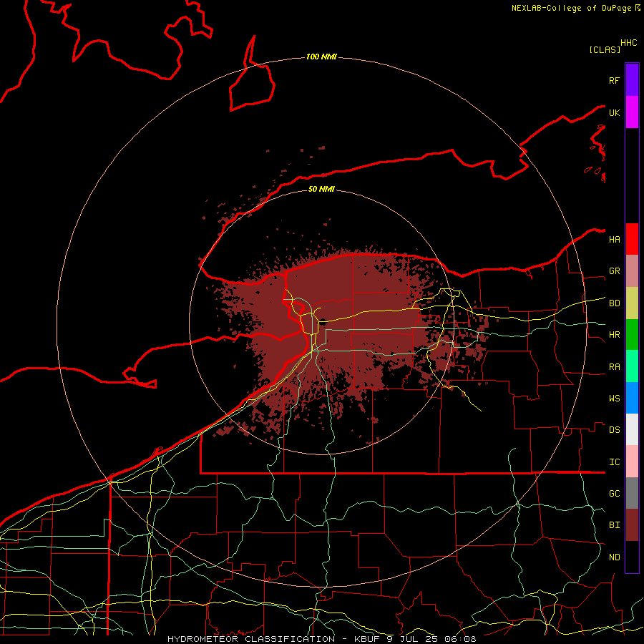Click the 50 NMI range ring label
The image size is (644, 644).
pyautogui.click(x=321, y=189)
